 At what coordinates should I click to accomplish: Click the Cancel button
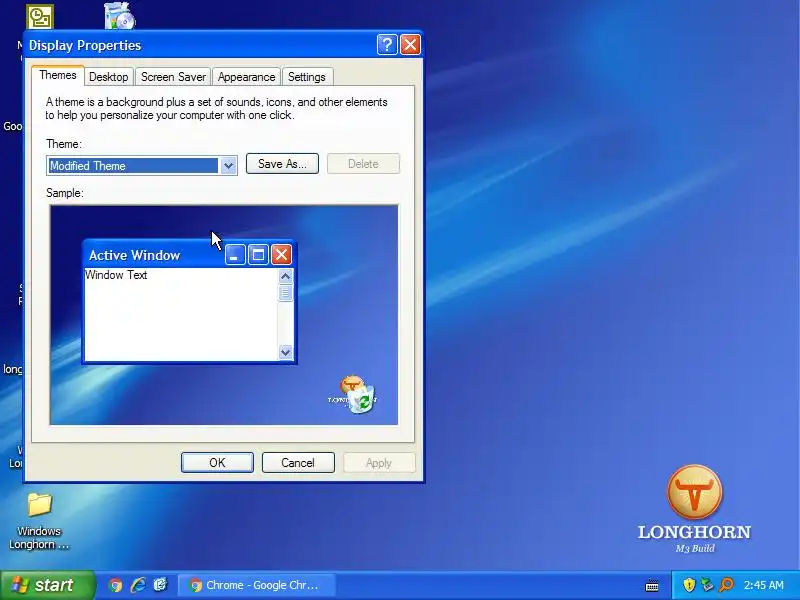coord(298,463)
